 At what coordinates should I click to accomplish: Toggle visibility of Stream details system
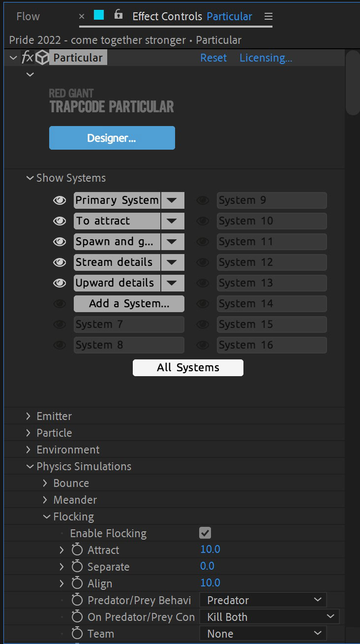pos(60,262)
